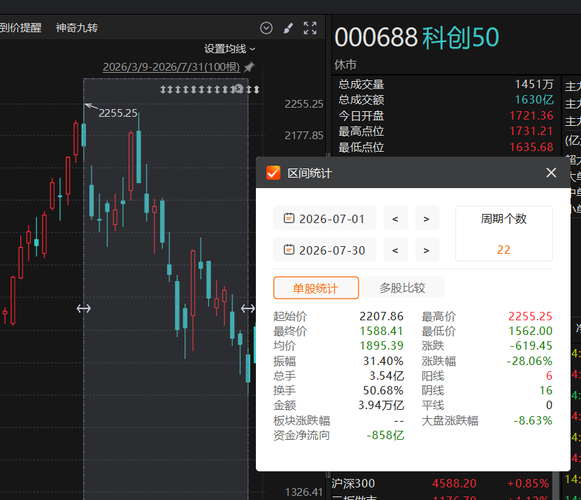Grab the left range-handle arrow on chart
The width and height of the screenshot is (581, 500).
click(x=84, y=308)
